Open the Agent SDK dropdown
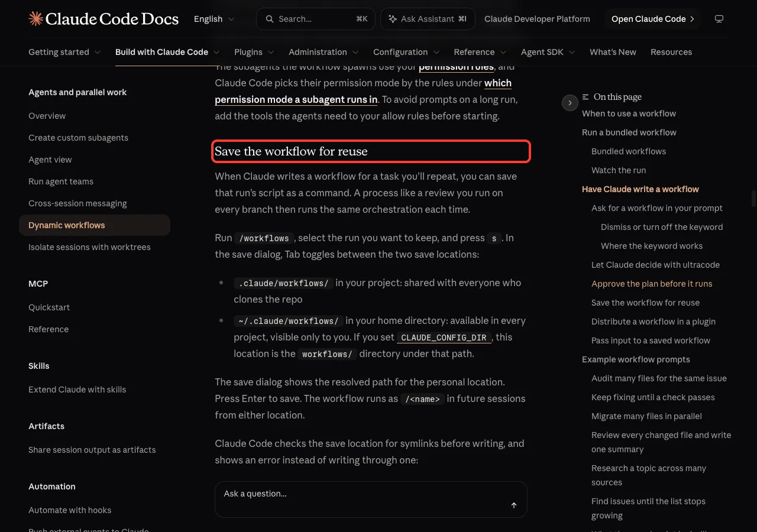 (x=548, y=52)
